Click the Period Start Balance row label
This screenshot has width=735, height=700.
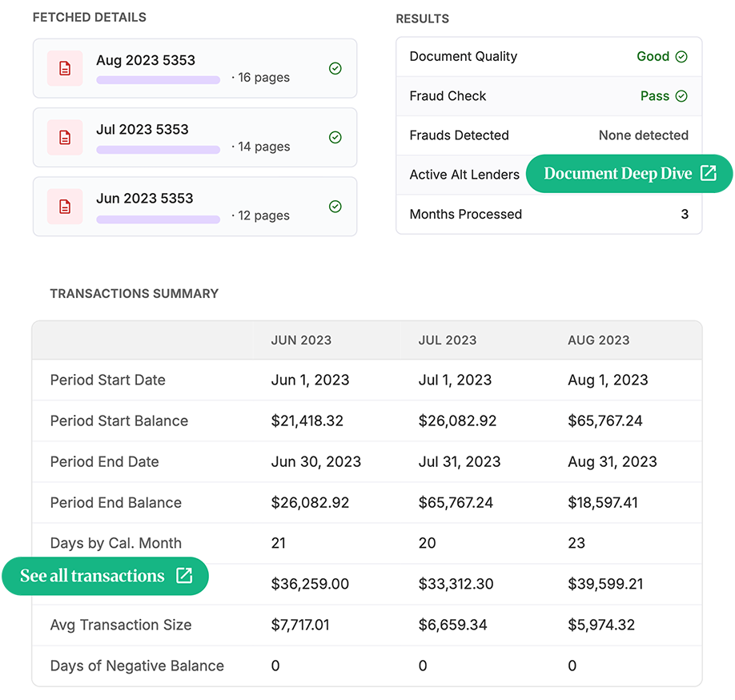click(119, 421)
